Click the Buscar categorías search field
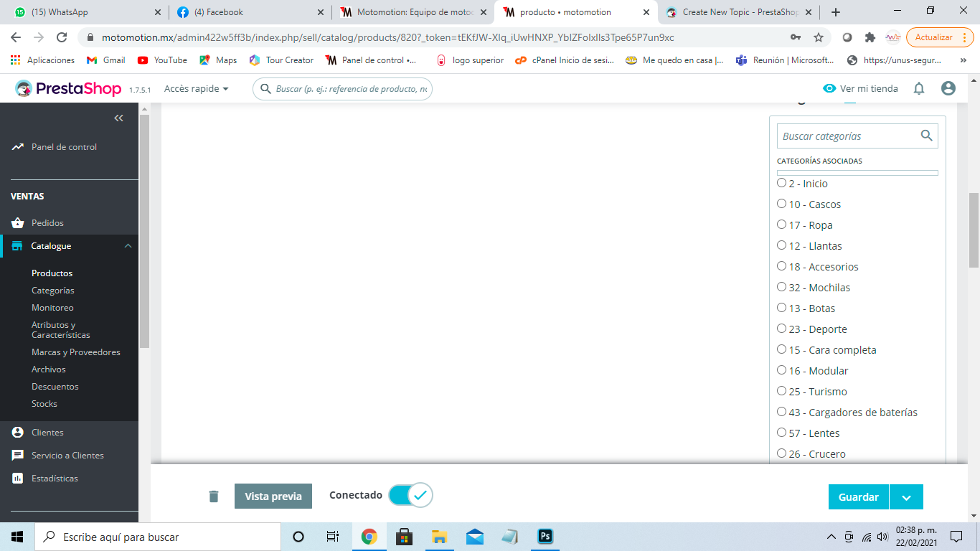The height and width of the screenshot is (551, 980). click(857, 136)
